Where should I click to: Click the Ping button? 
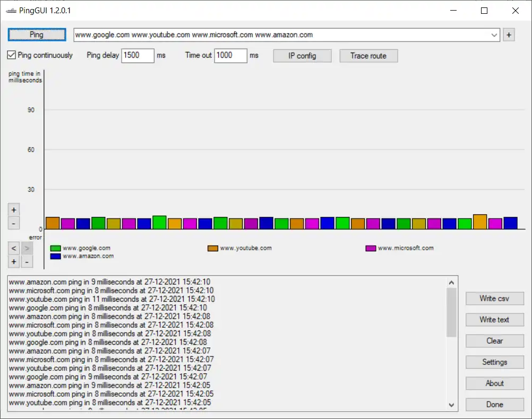click(x=37, y=34)
